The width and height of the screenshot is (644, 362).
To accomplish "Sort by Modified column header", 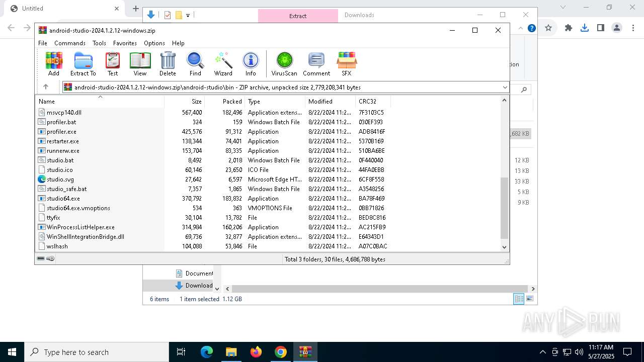I will 330,101.
